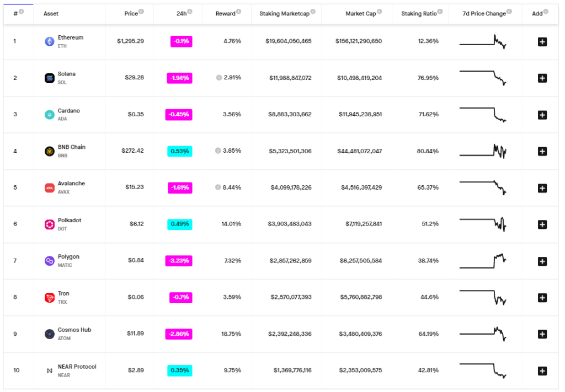Image resolution: width=565 pixels, height=392 pixels.
Task: Click the Polygon 7d price sparkline
Action: [x=483, y=261]
